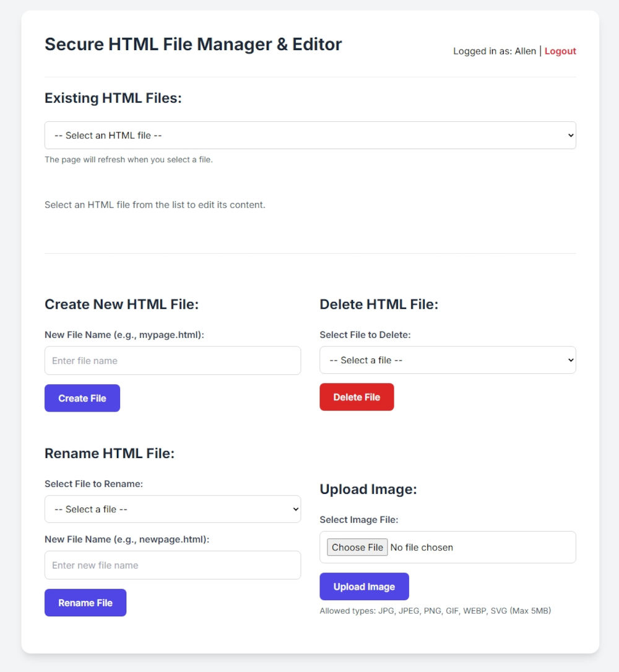Click the Logout link

pyautogui.click(x=560, y=51)
